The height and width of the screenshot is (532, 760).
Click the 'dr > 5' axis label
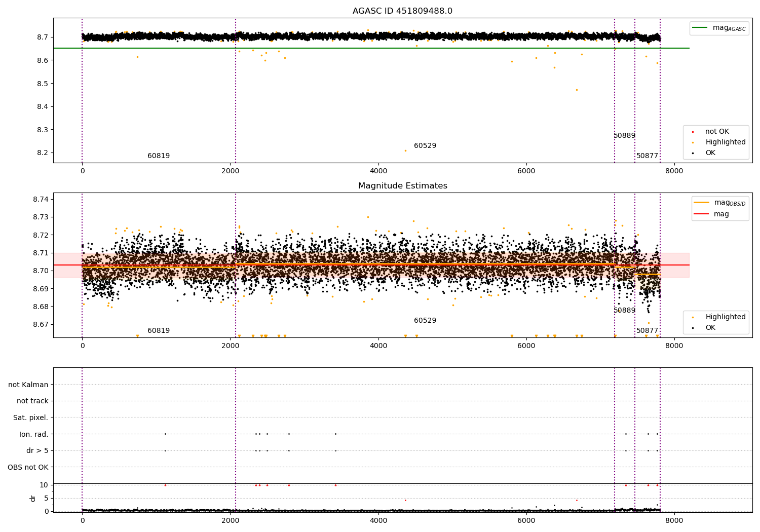(37, 451)
